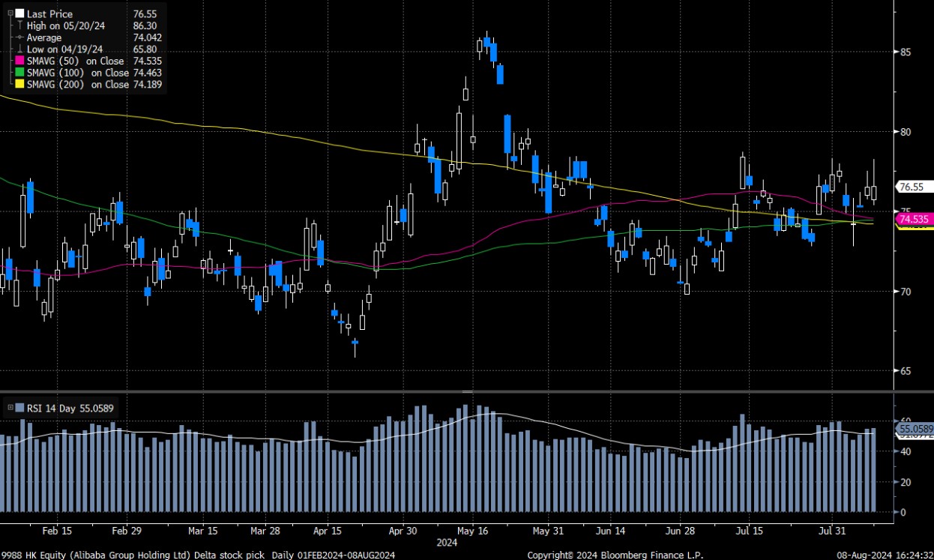Viewport: 934px width, 560px height.
Task: Click the Jun 14 date axis label
Action: [x=612, y=531]
